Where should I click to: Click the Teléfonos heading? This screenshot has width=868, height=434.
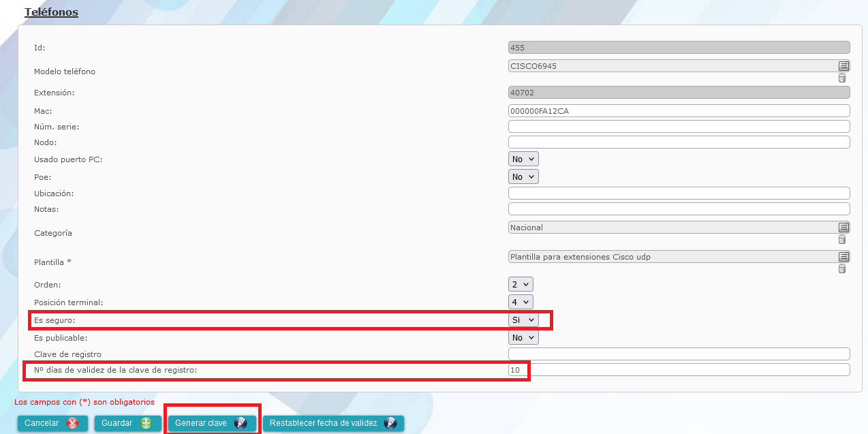[x=51, y=12]
